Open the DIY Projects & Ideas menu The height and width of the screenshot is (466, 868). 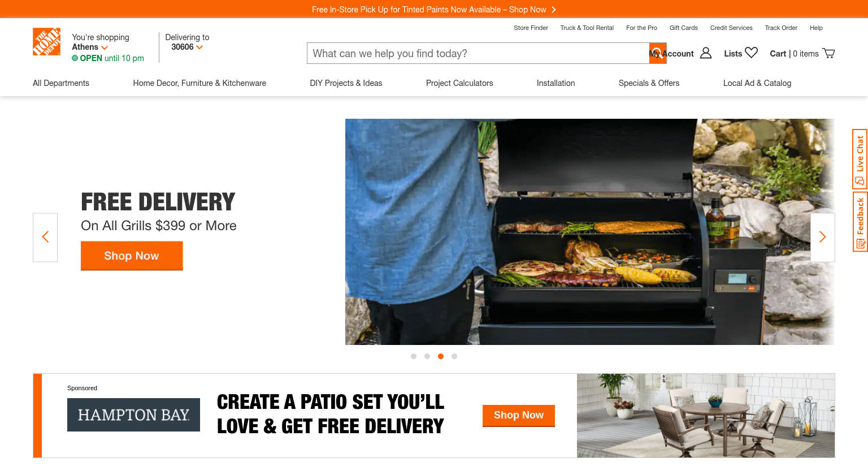pos(346,83)
